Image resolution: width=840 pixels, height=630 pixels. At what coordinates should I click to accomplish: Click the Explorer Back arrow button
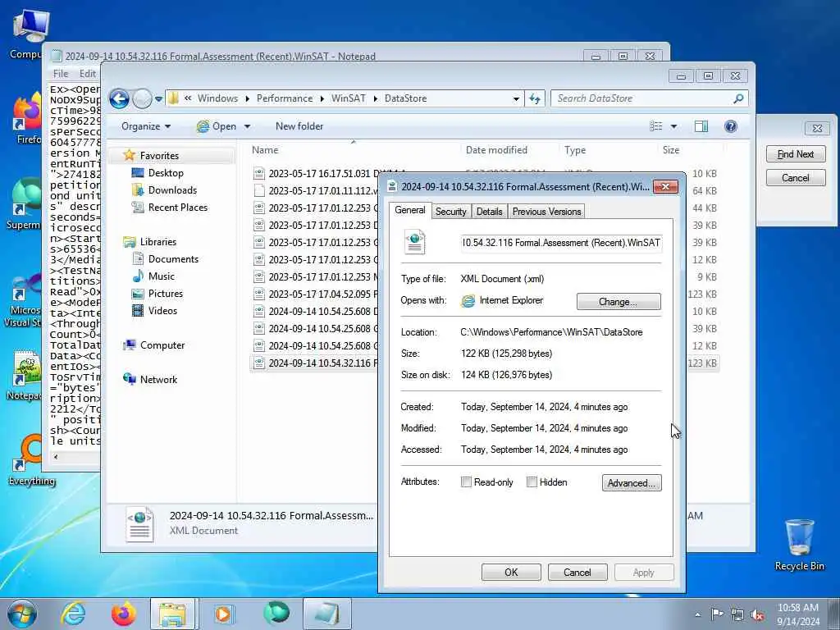pyautogui.click(x=119, y=98)
